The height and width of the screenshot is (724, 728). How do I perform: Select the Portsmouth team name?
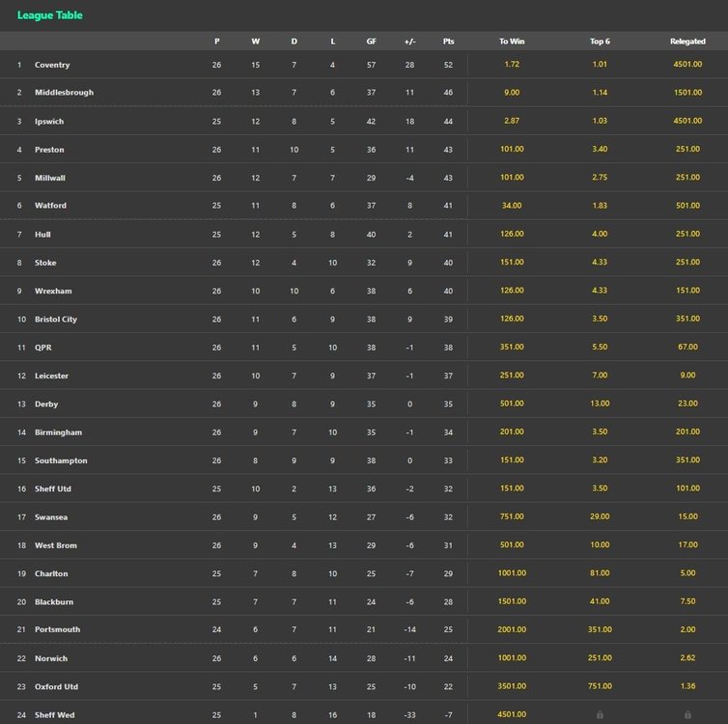tap(57, 629)
